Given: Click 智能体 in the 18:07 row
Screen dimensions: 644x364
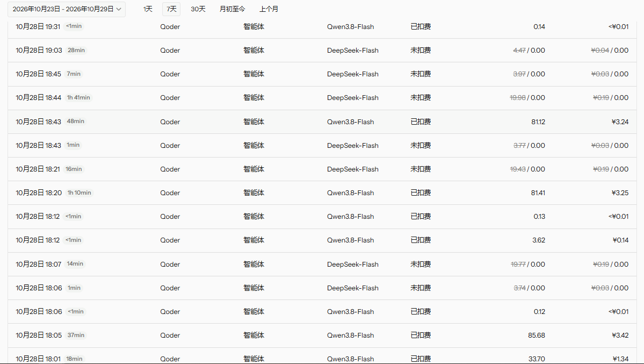Looking at the screenshot, I should 254,265.
